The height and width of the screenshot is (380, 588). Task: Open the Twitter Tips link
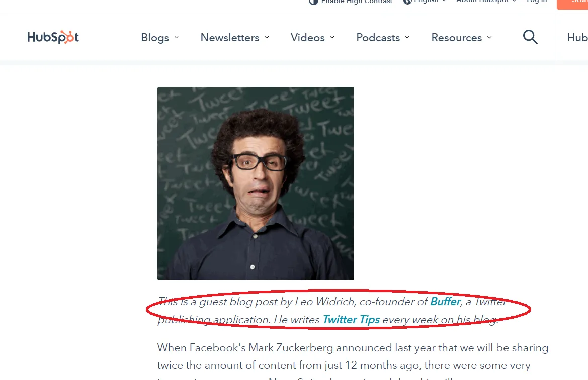point(351,319)
